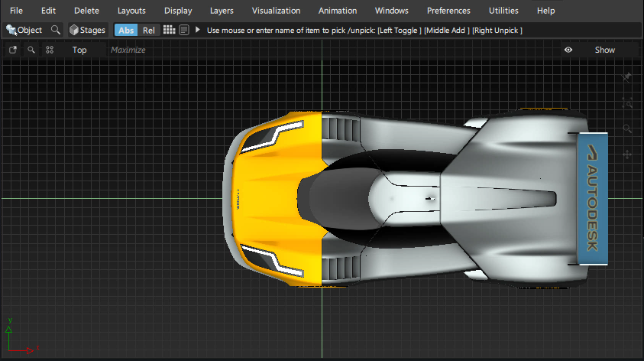Image resolution: width=644 pixels, height=361 pixels.
Task: Open the Top view dropdown
Action: (x=79, y=50)
